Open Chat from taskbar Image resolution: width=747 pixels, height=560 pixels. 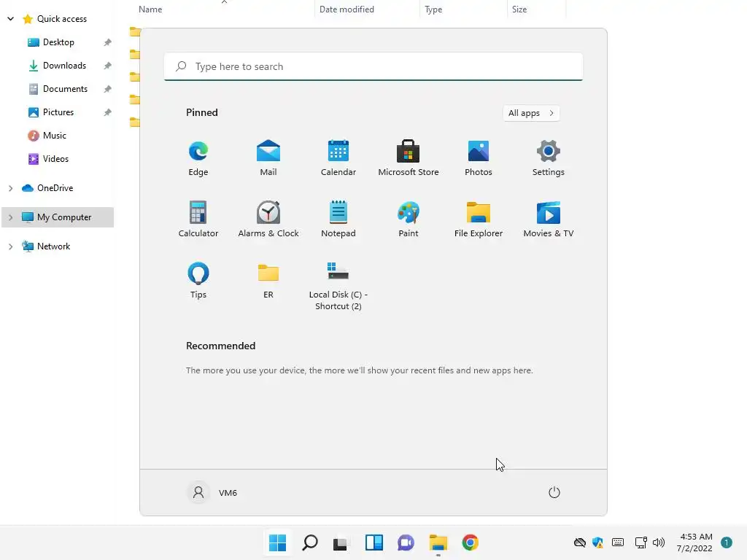tap(406, 542)
